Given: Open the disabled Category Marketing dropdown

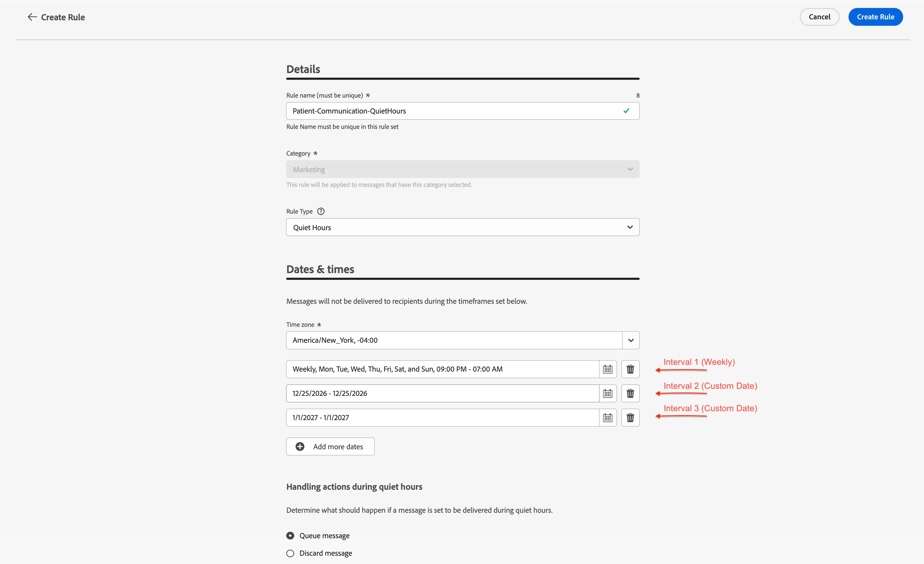Looking at the screenshot, I should [x=462, y=169].
